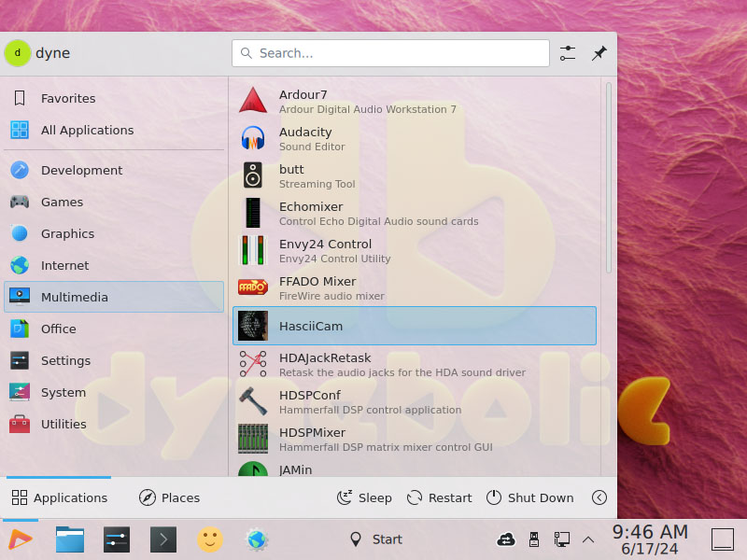Viewport: 747px width, 560px height.
Task: Open JAMin application
Action: point(414,469)
